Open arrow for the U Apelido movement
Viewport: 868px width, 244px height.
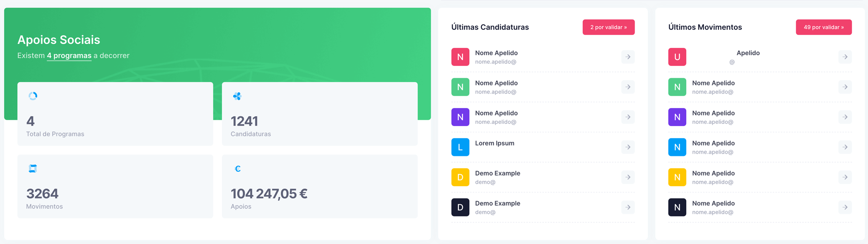pos(845,57)
